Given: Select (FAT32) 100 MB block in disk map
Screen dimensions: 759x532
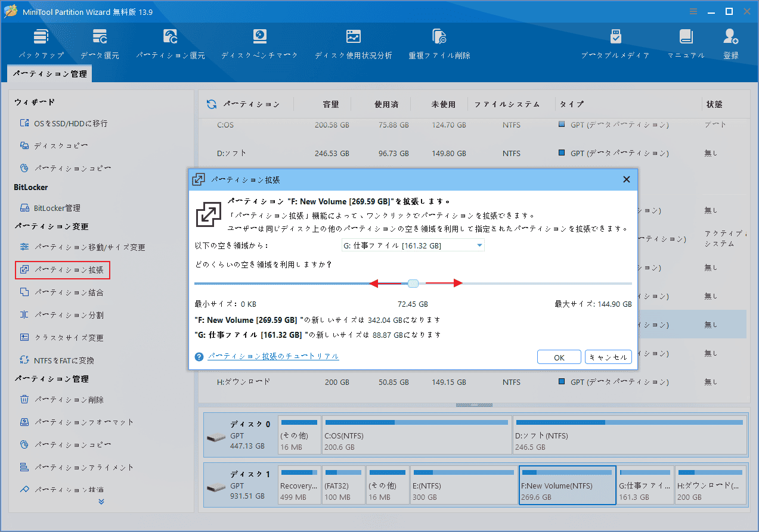Looking at the screenshot, I should [x=344, y=486].
